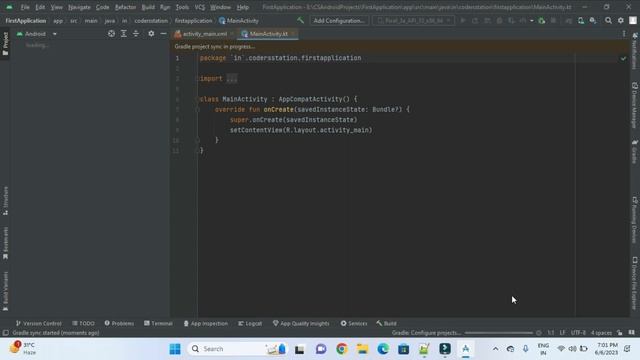Open Google Chrome from taskbar

[x=342, y=349]
